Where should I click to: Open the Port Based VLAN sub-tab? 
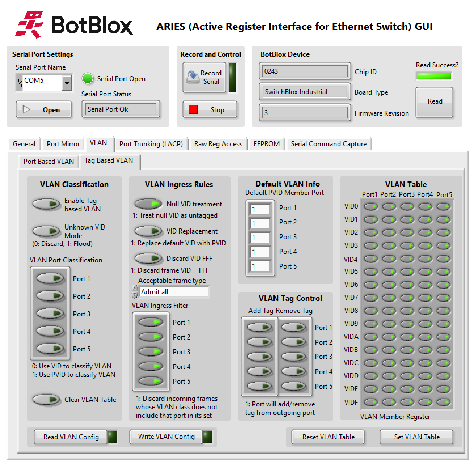coord(49,161)
